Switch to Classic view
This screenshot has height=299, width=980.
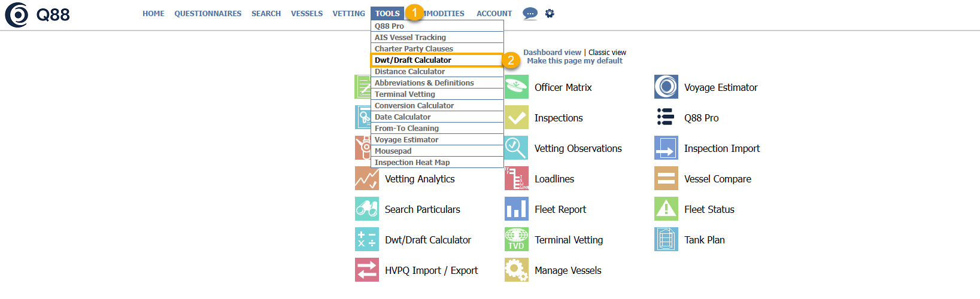click(607, 53)
